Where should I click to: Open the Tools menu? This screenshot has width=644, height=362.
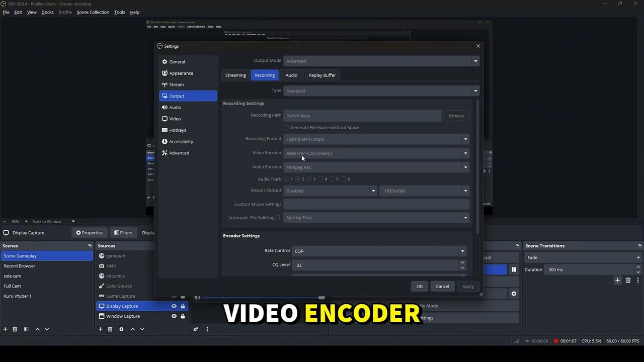(119, 12)
